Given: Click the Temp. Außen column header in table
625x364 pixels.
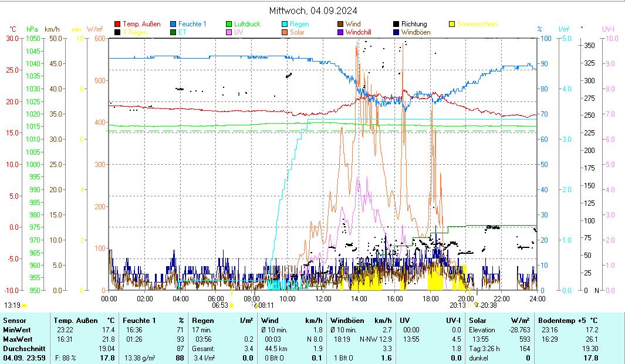Looking at the screenshot, I should [x=76, y=321].
